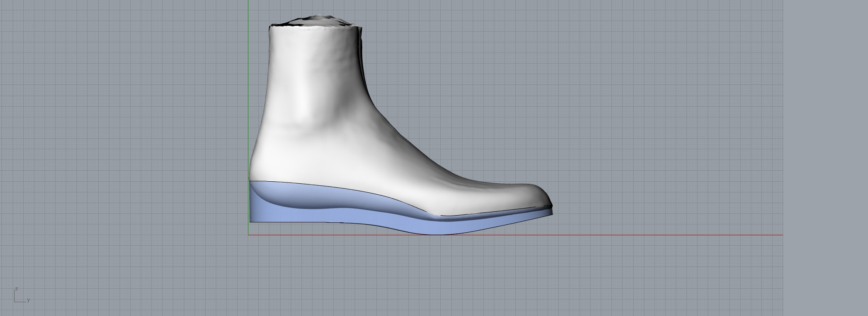Click the z label on the axis icon
This screenshot has width=868, height=316.
point(17,289)
